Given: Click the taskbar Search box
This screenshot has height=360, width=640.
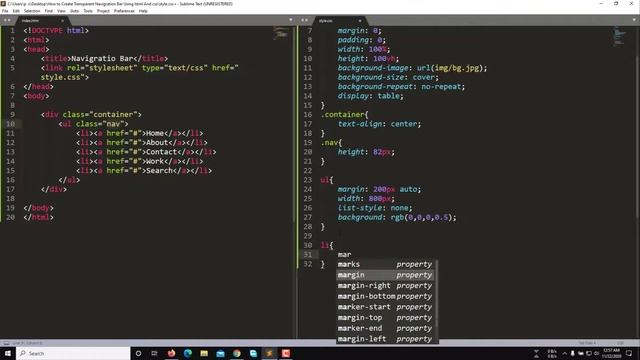Looking at the screenshot, I should coord(73,353).
